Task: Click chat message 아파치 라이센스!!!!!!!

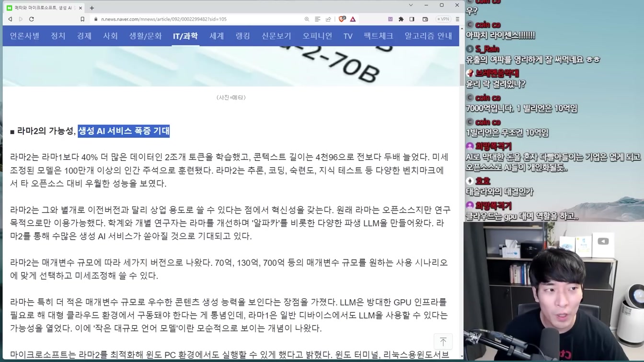Action: tap(500, 35)
